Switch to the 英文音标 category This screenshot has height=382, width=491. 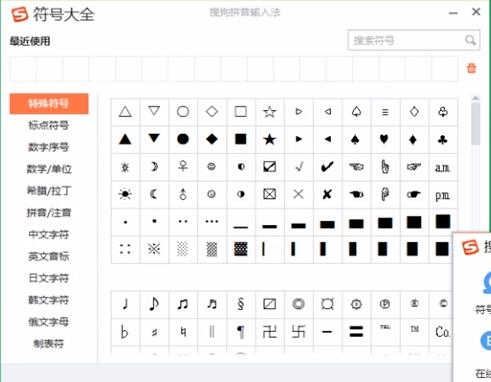point(49,256)
